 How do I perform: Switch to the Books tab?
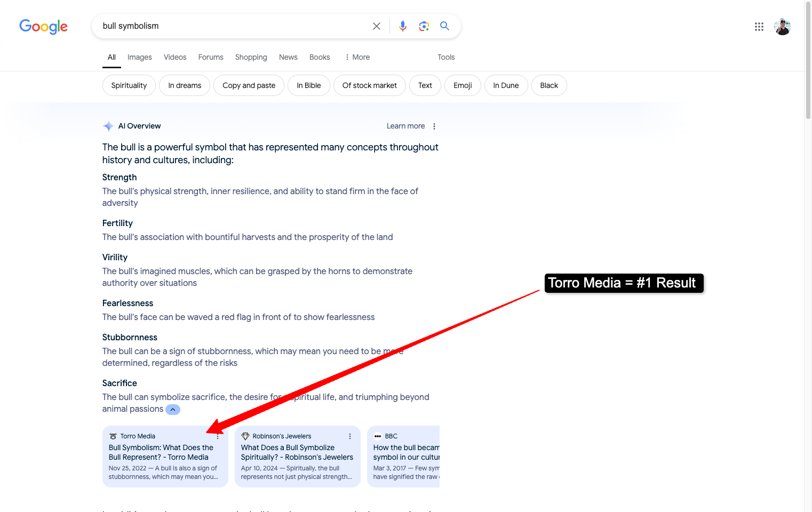tap(320, 57)
